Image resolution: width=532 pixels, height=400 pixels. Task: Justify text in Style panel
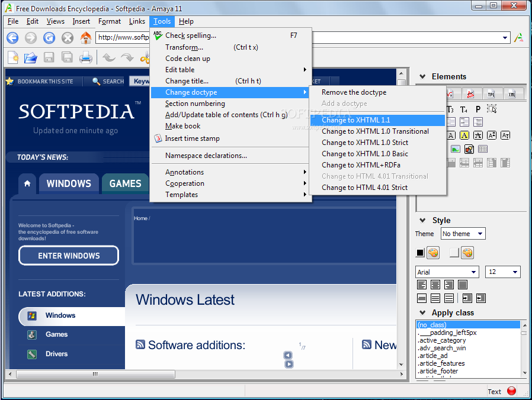(463, 285)
